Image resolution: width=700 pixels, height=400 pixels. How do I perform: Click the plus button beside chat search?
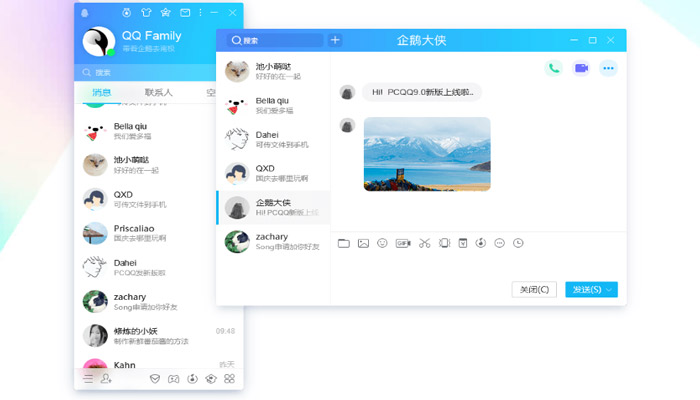tap(335, 41)
